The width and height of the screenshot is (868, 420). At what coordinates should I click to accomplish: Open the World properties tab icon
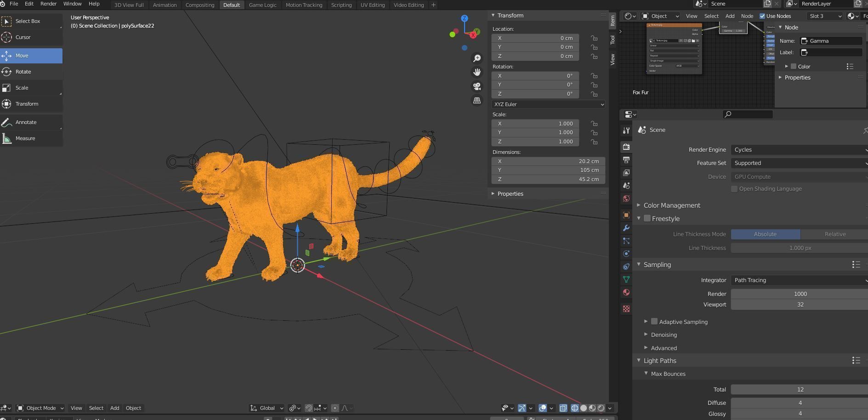(626, 199)
